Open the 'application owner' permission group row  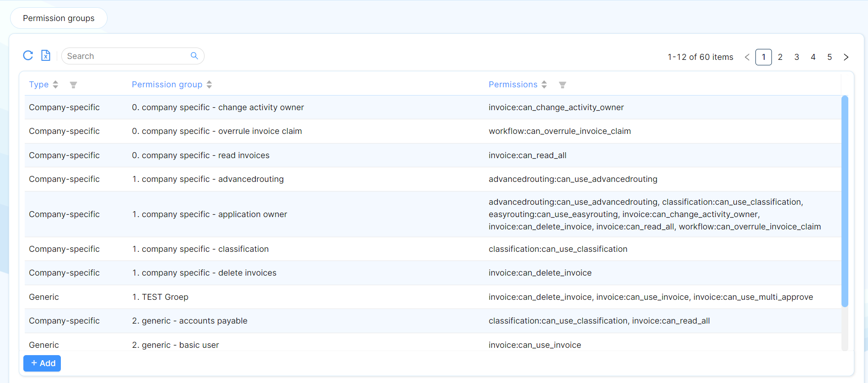(210, 214)
